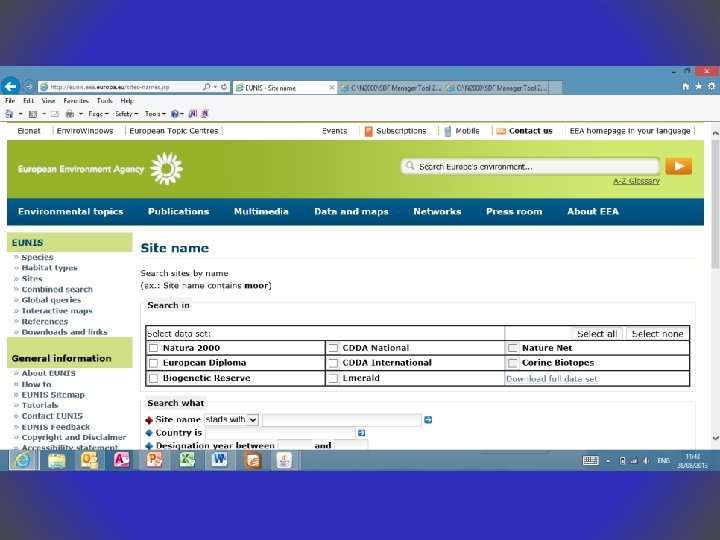Check the Biogenetic Reserve checkbox
This screenshot has height=540, width=720.
153,378
